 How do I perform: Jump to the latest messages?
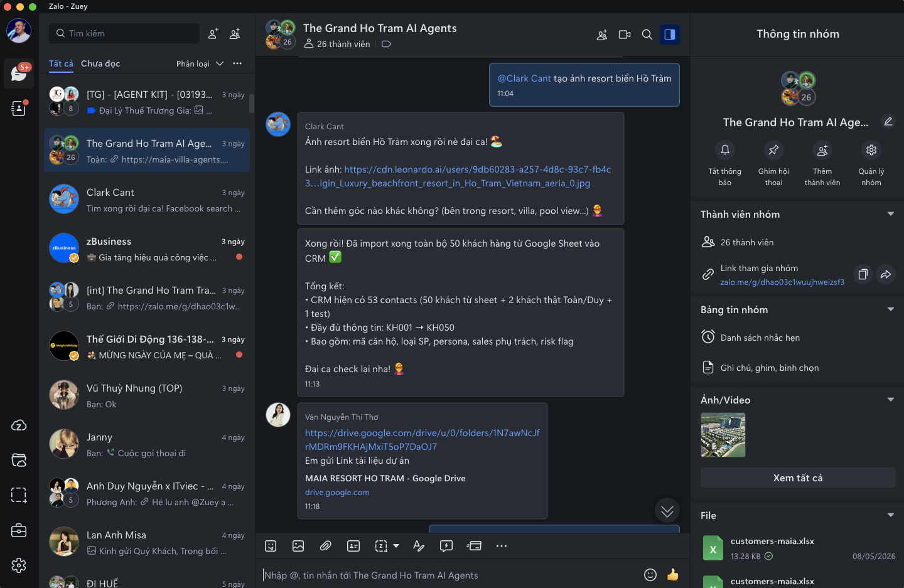(x=667, y=511)
